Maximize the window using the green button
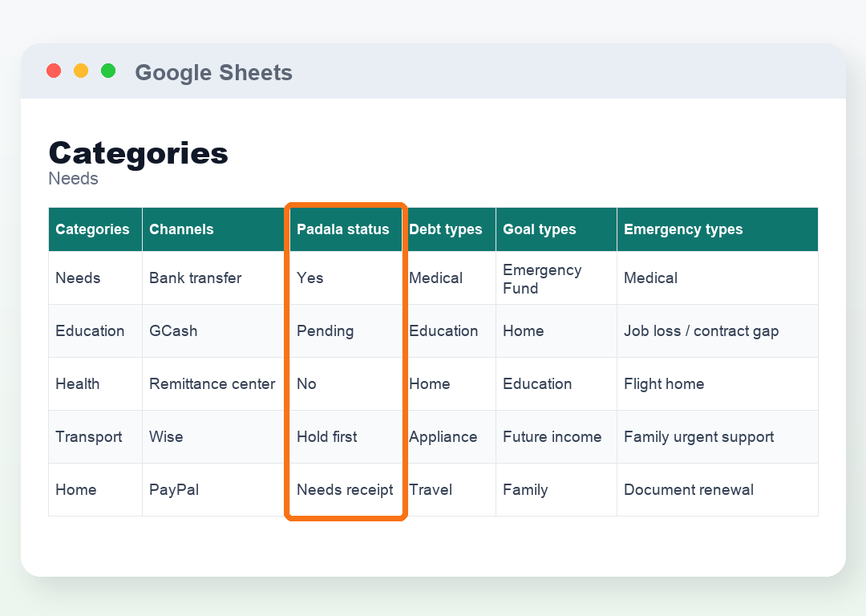The width and height of the screenshot is (866, 616). point(108,71)
